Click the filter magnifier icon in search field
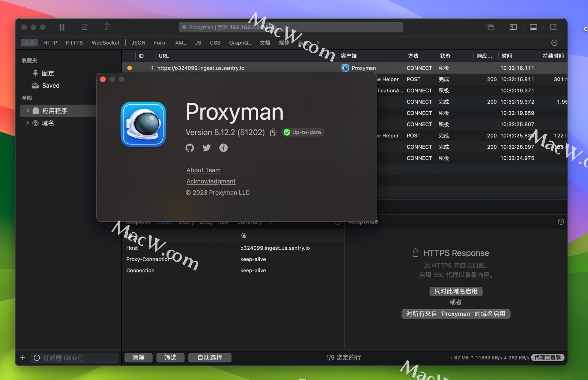Screen dimensions: 588x380 click(x=37, y=357)
